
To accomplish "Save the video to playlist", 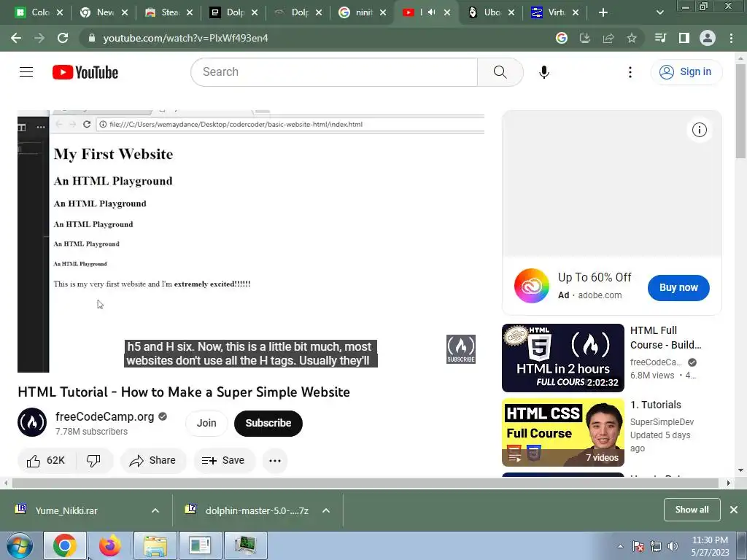I will [x=223, y=461].
